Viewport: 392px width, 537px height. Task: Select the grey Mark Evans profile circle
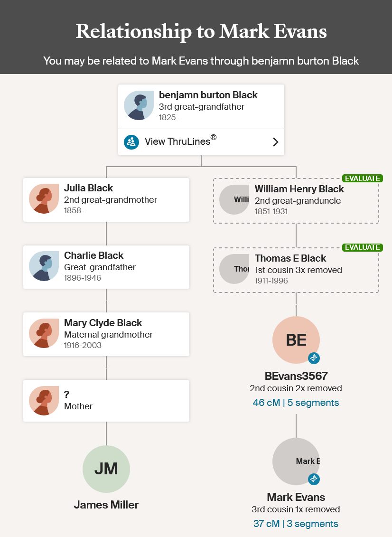pos(296,462)
